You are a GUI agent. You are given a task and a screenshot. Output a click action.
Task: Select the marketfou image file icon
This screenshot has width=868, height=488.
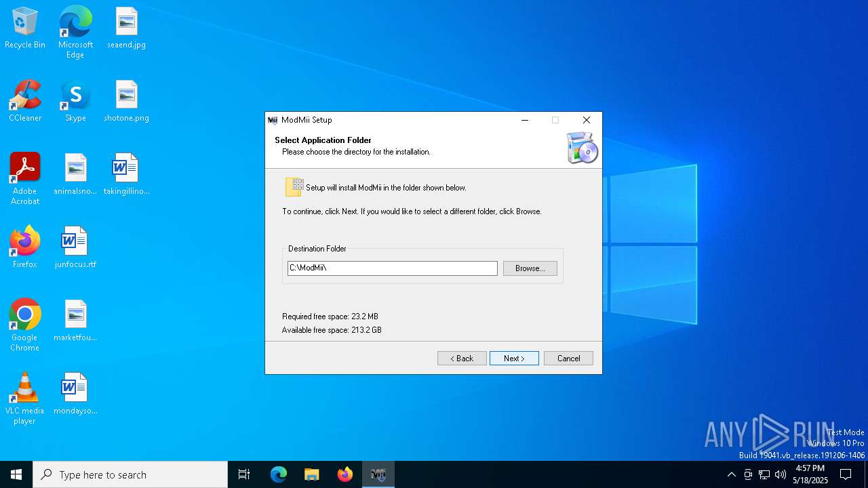pos(75,321)
